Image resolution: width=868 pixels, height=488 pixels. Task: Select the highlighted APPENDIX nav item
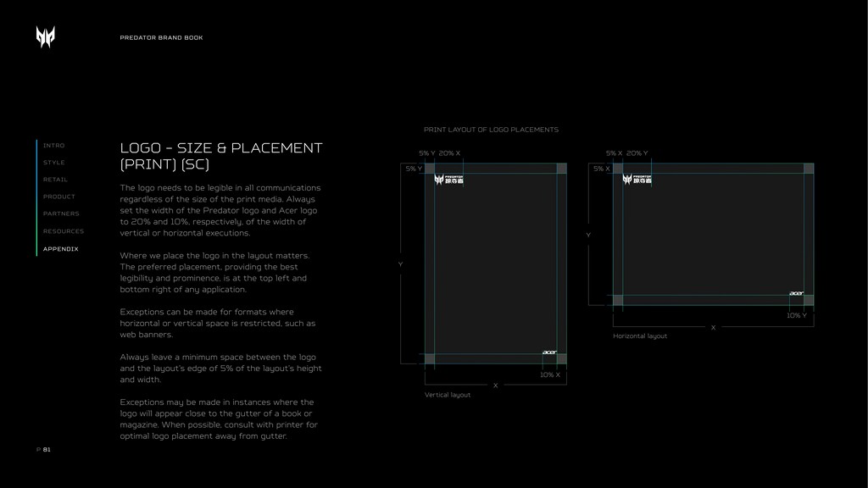(x=61, y=249)
